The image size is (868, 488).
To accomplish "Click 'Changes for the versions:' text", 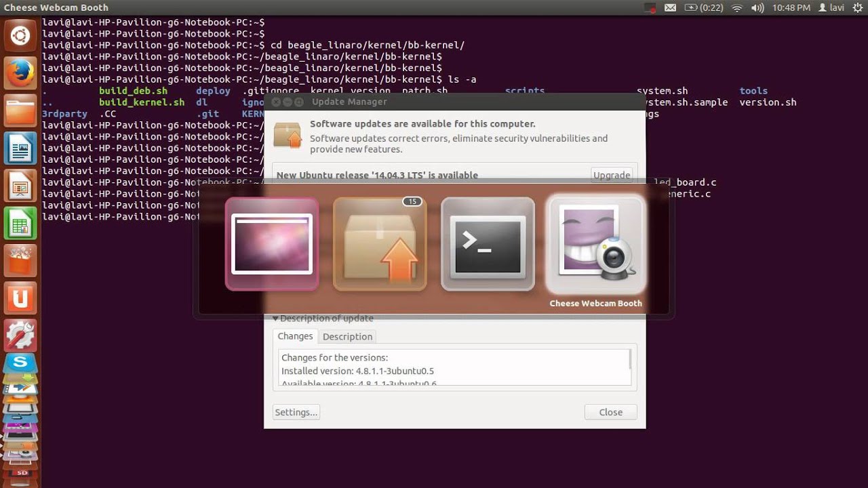I will 334,357.
